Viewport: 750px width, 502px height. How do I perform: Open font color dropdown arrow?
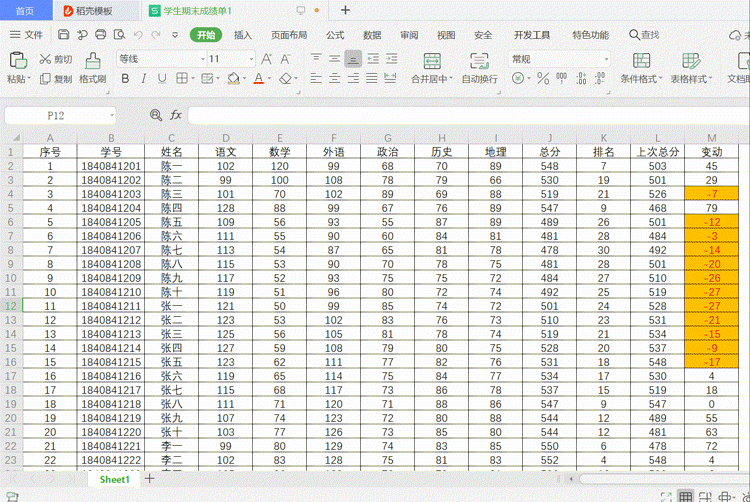(x=269, y=79)
